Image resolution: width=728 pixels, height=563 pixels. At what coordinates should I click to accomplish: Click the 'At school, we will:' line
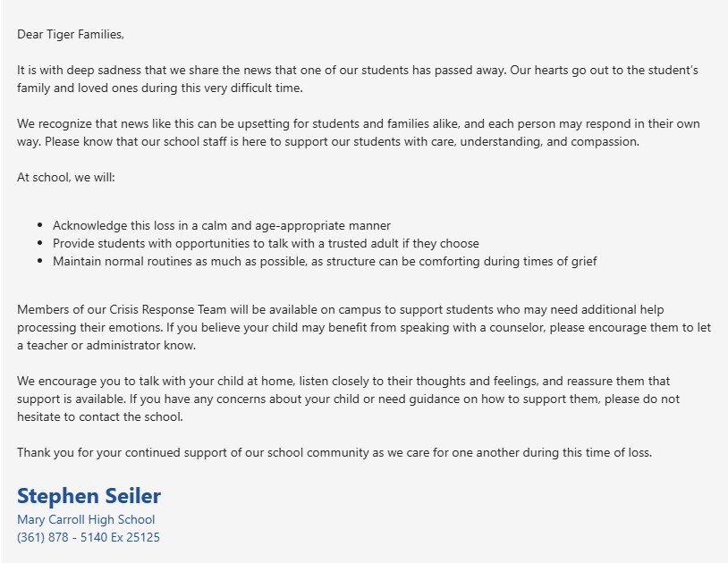(66, 177)
